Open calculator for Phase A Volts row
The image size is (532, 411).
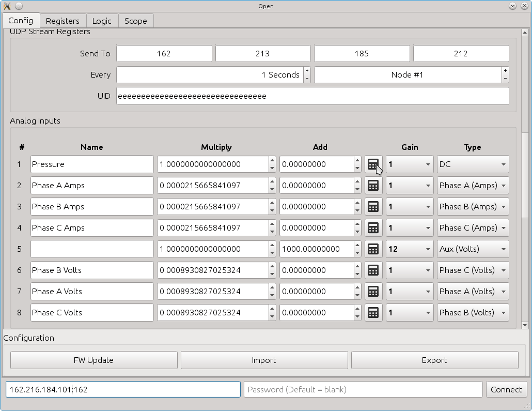click(x=373, y=292)
